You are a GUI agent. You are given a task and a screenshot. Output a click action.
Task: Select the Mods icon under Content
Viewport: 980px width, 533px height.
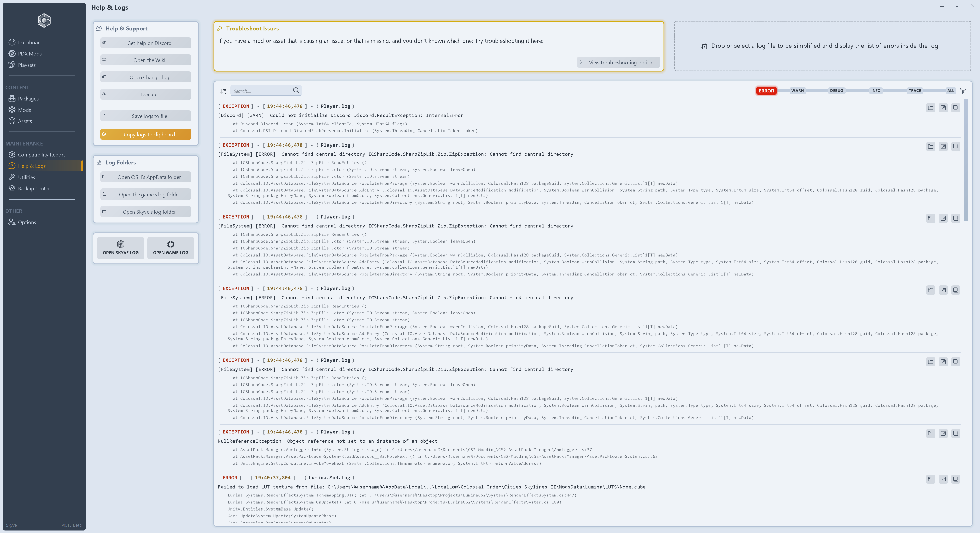[x=12, y=110]
